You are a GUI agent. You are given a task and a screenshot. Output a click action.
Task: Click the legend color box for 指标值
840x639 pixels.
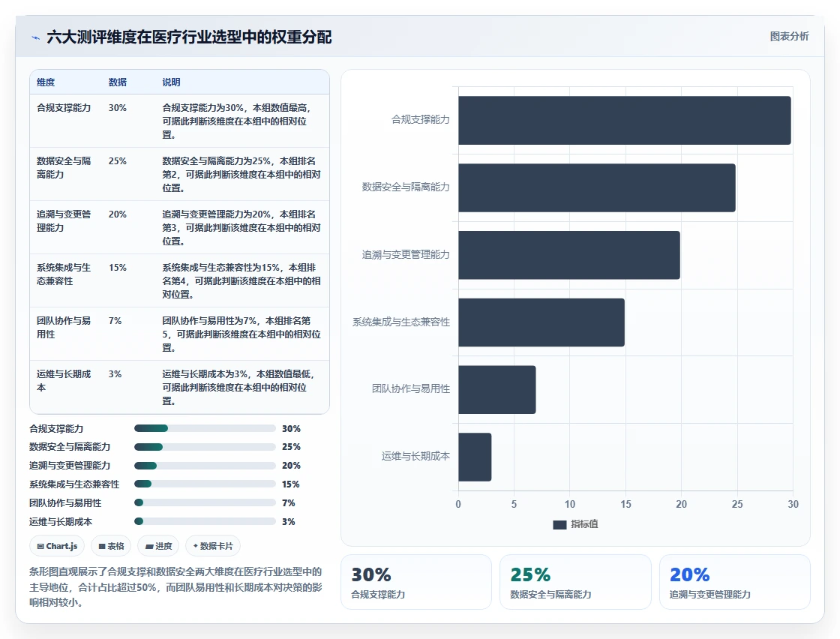pos(559,525)
